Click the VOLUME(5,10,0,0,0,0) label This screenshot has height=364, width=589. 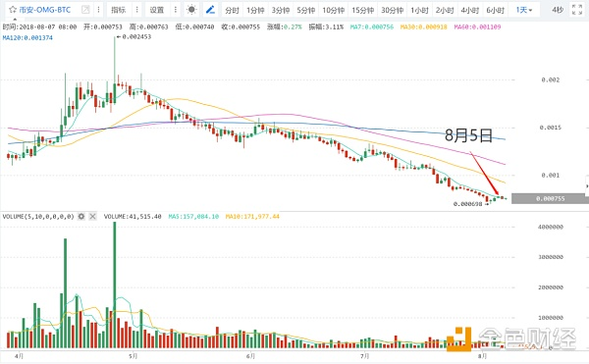pos(38,217)
